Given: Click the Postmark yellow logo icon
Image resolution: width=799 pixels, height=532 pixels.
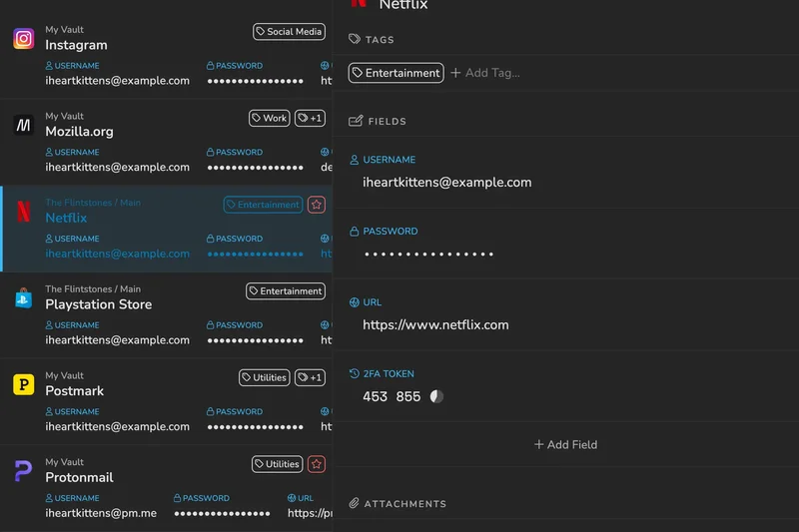Looking at the screenshot, I should (23, 384).
